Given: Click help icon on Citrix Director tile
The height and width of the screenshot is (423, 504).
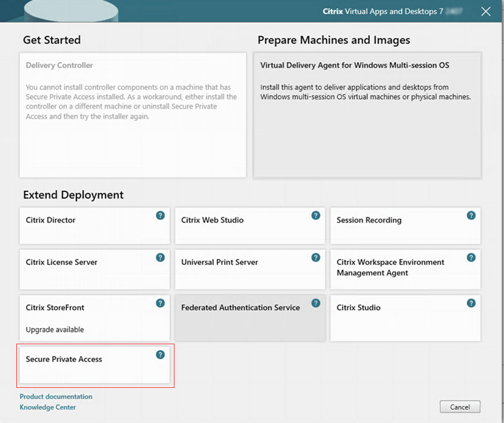Looking at the screenshot, I should pyautogui.click(x=160, y=215).
